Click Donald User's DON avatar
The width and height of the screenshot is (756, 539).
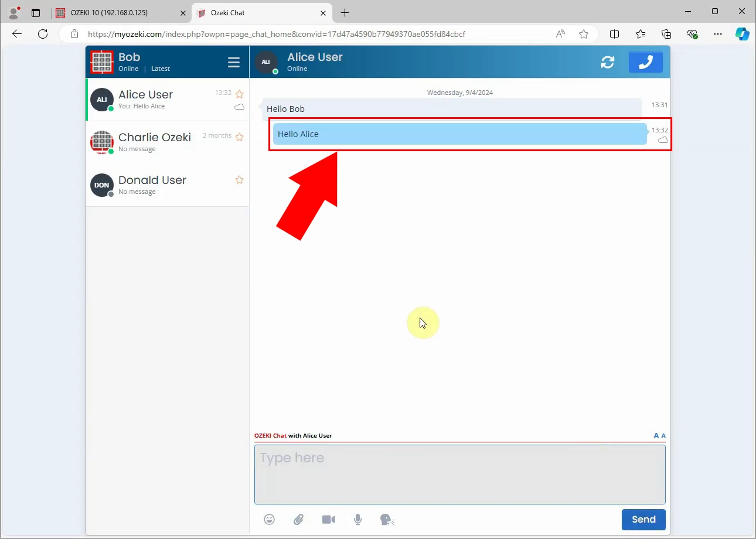click(x=102, y=185)
